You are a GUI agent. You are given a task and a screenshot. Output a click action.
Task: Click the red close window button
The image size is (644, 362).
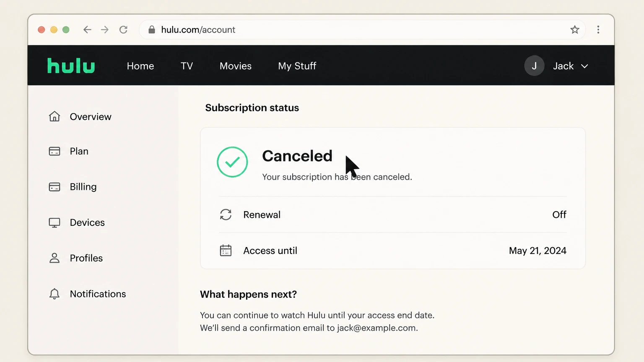point(41,30)
